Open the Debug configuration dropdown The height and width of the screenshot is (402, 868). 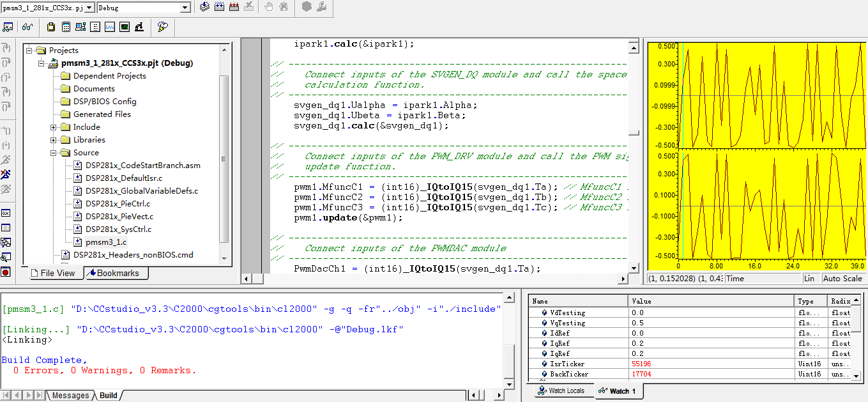[185, 8]
